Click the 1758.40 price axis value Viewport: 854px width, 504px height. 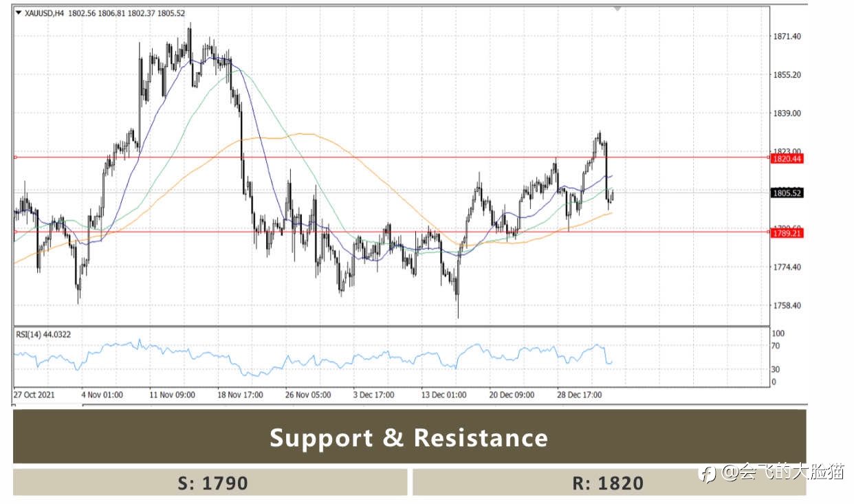point(787,306)
